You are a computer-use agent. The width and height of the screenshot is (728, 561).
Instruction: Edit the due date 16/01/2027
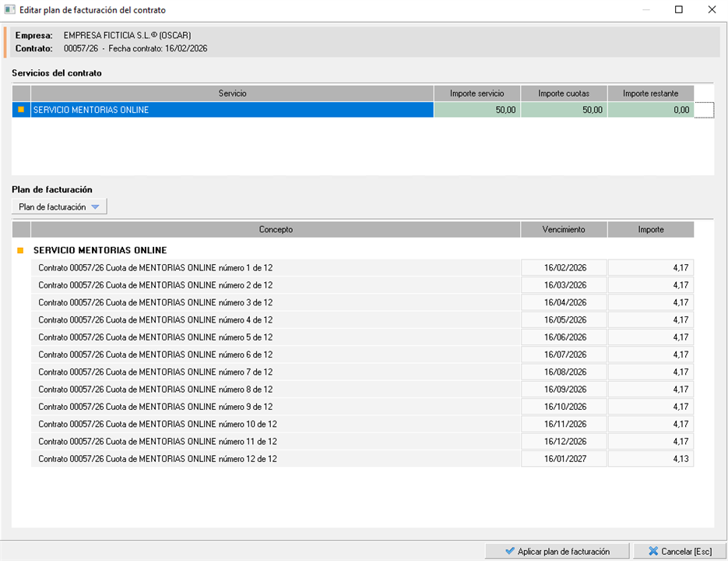pos(564,459)
